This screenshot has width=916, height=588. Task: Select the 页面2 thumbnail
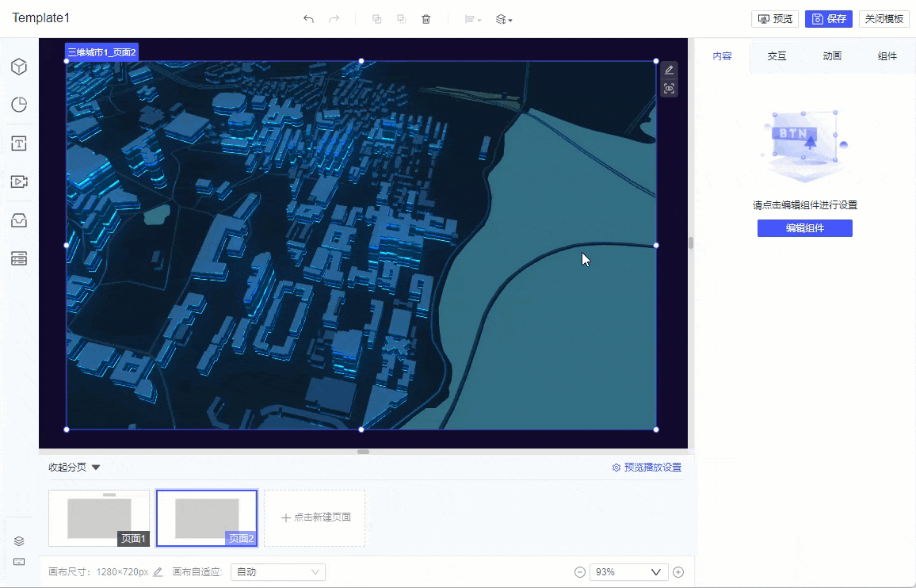tap(207, 517)
